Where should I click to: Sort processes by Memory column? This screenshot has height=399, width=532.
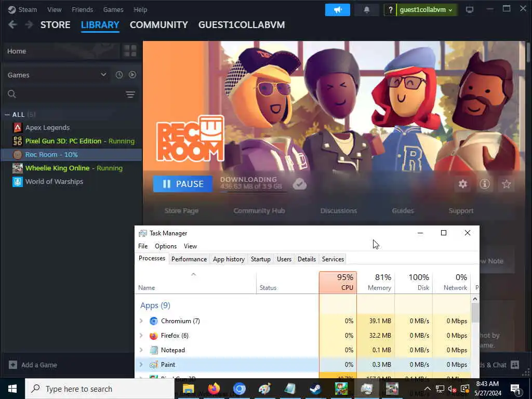point(376,282)
